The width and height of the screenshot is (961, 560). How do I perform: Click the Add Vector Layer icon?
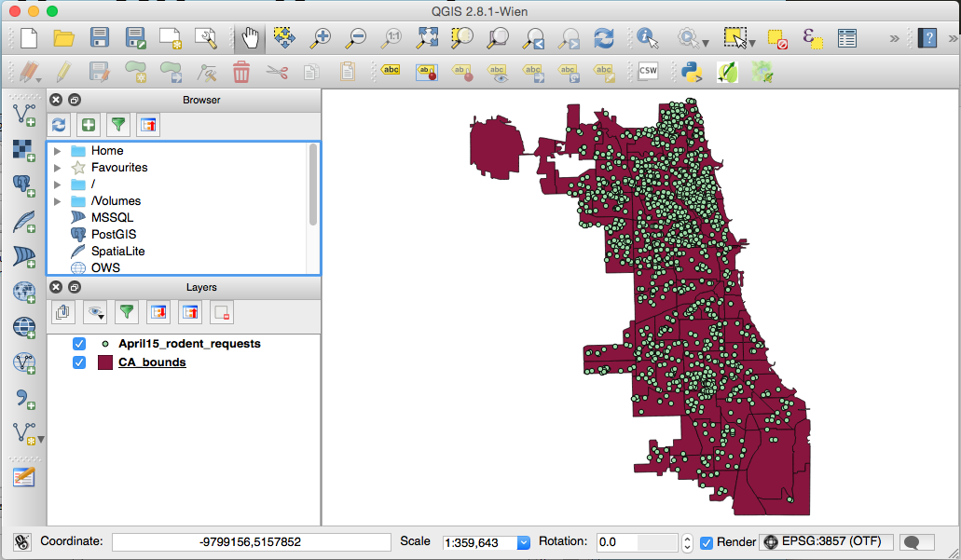[23, 115]
